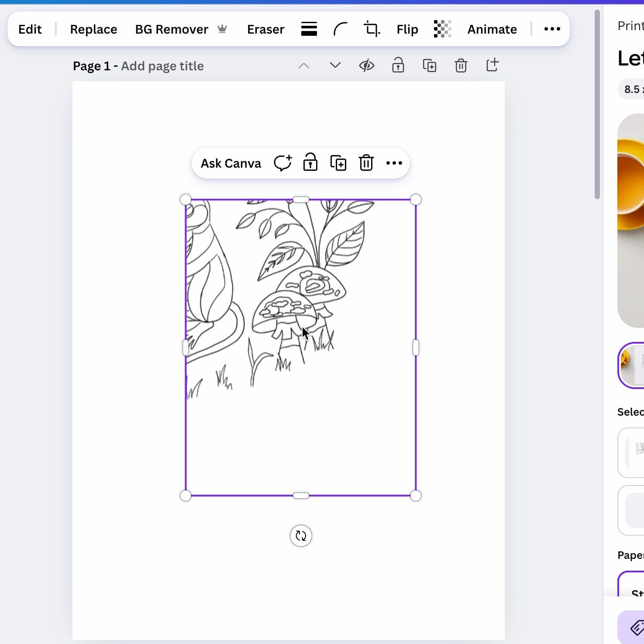Open the Flip menu
The height and width of the screenshot is (644, 644).
(407, 29)
